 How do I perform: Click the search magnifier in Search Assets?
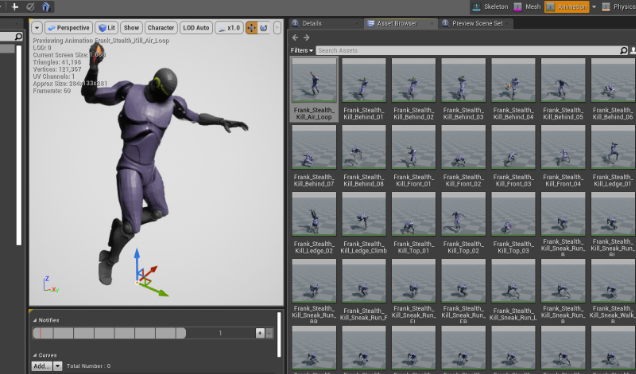tap(623, 50)
